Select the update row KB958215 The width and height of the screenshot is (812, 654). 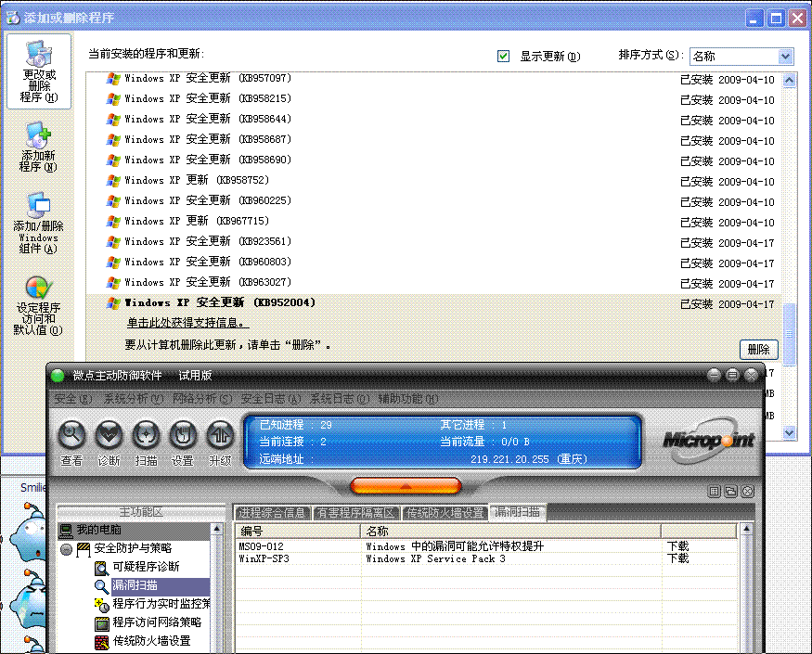tap(434, 99)
